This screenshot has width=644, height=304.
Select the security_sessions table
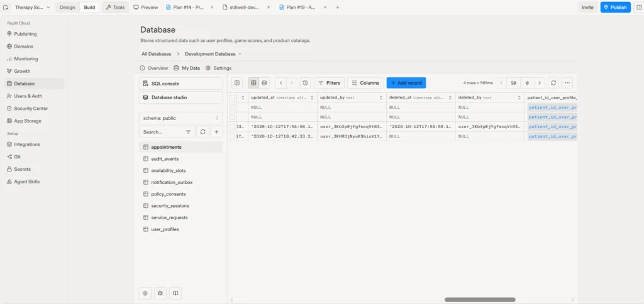(x=180, y=206)
